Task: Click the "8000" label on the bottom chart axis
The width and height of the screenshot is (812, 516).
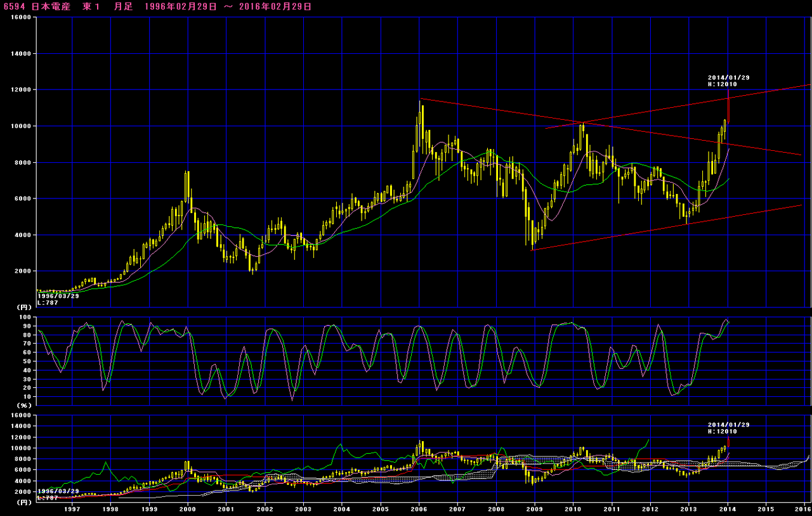Action: pyautogui.click(x=23, y=459)
